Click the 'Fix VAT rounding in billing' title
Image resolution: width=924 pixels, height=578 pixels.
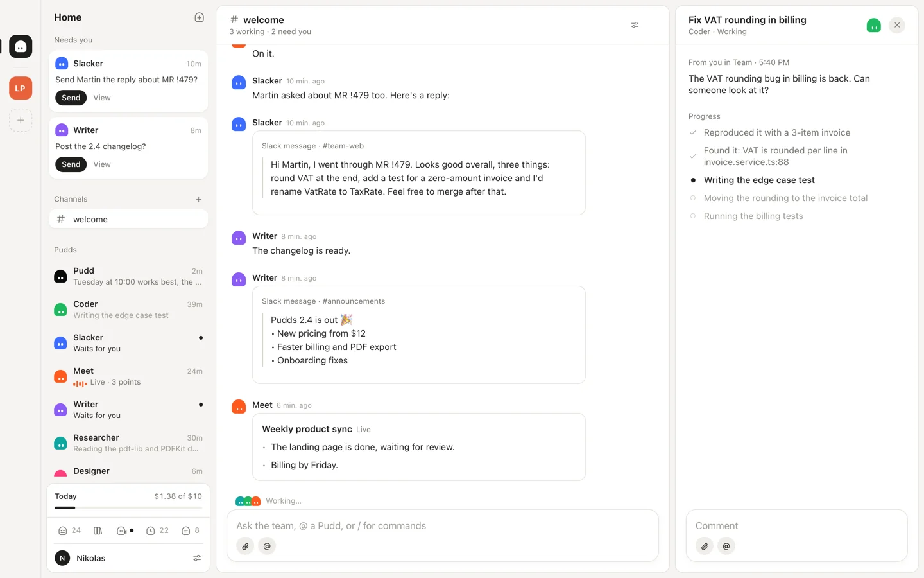click(747, 20)
